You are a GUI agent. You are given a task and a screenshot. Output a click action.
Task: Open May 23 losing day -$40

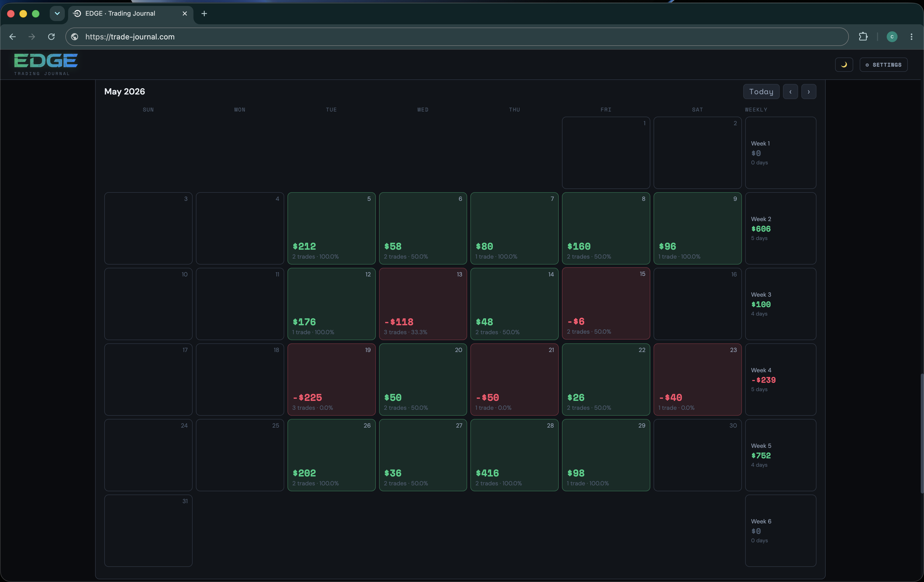[697, 379]
